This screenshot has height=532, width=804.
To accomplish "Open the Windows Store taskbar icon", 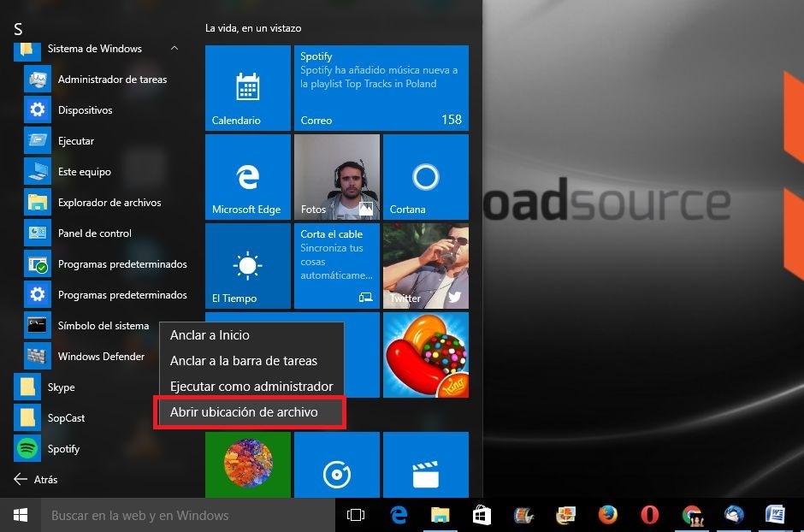I will (x=482, y=515).
